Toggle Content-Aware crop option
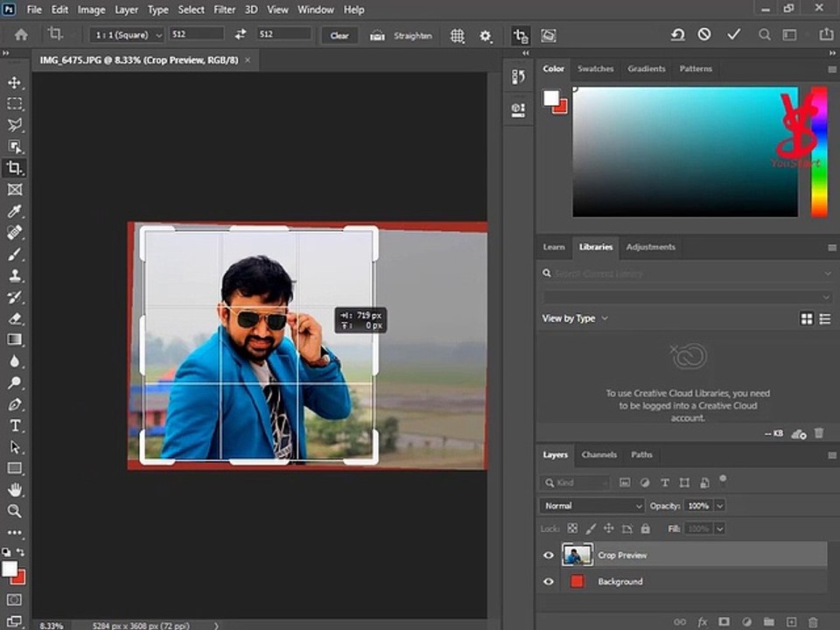Screen dimensions: 840x630 548,36
